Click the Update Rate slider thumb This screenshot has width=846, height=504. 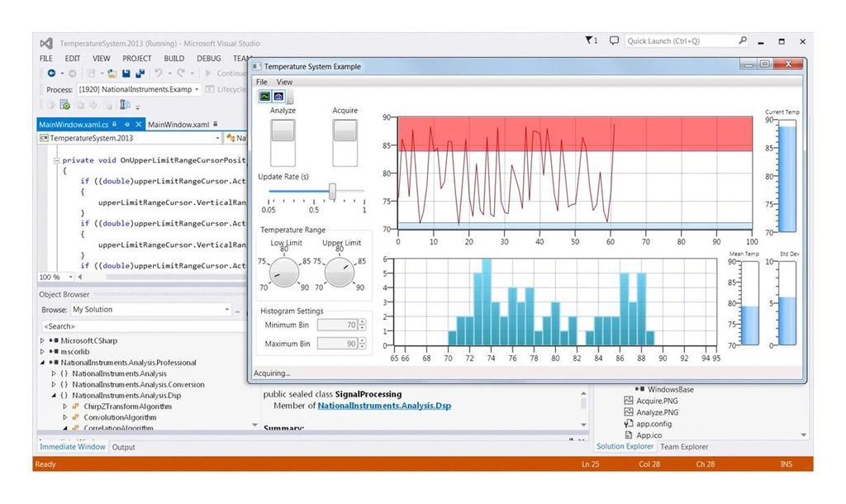click(332, 191)
